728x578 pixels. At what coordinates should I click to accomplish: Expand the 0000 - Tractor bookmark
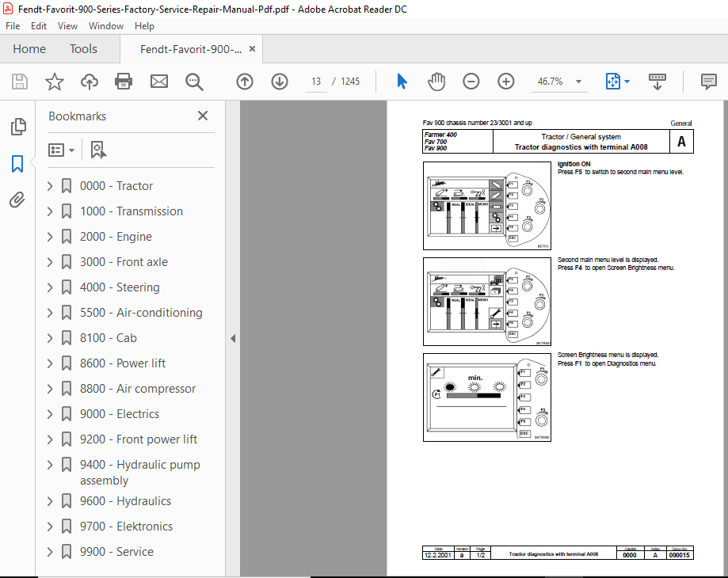(x=50, y=186)
